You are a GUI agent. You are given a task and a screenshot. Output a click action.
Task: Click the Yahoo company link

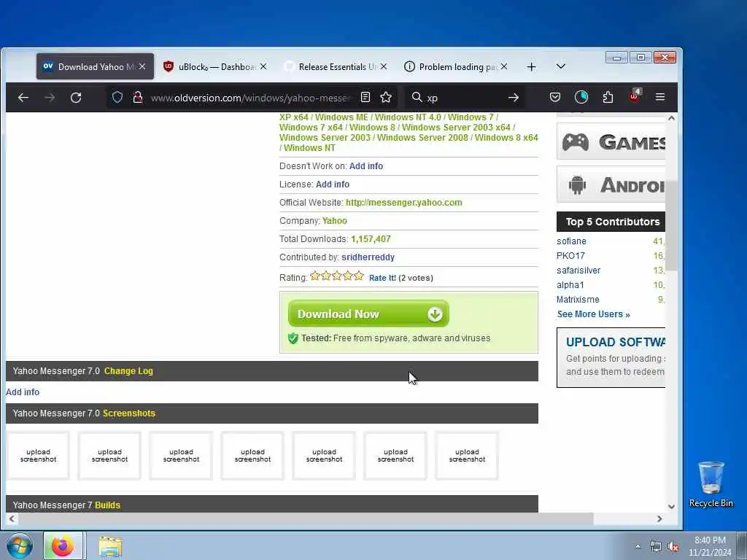click(334, 220)
